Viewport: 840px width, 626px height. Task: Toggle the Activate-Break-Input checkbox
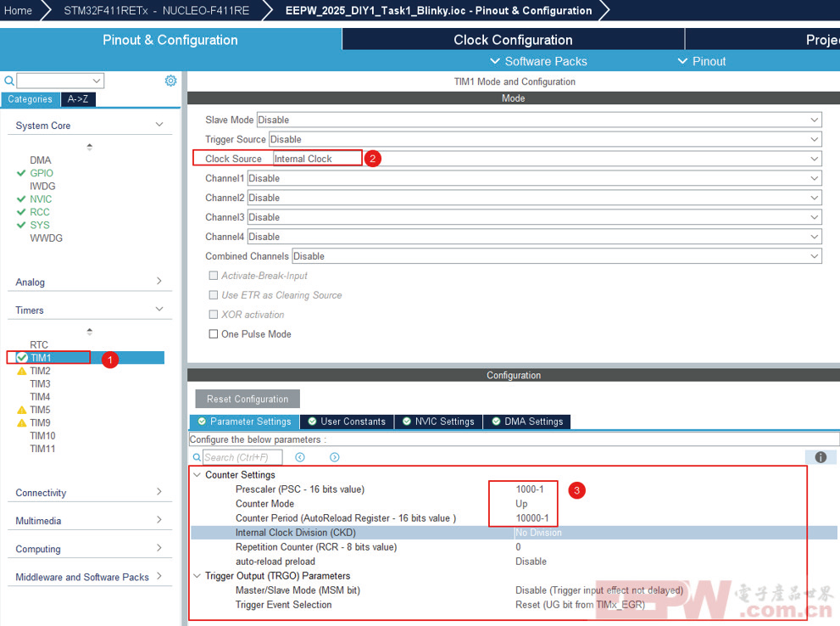coord(214,276)
